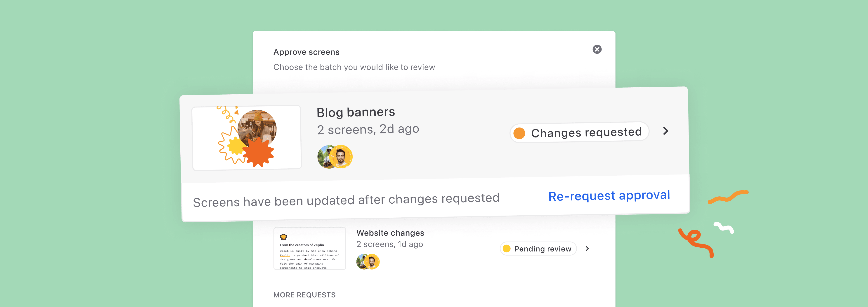
Task: Expand Website changes with chevron arrow
Action: click(x=587, y=249)
